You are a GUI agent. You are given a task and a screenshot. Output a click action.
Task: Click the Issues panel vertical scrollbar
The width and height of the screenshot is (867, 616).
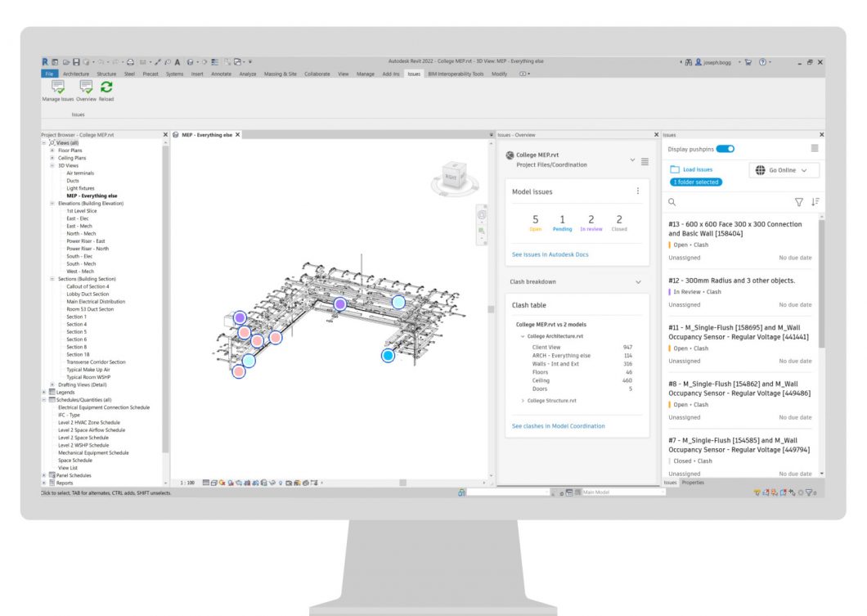pos(822,285)
